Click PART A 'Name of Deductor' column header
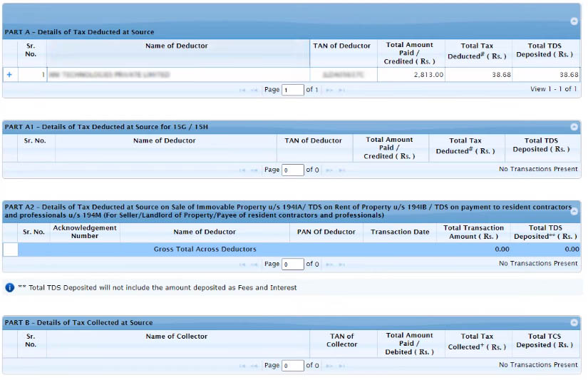 [178, 53]
